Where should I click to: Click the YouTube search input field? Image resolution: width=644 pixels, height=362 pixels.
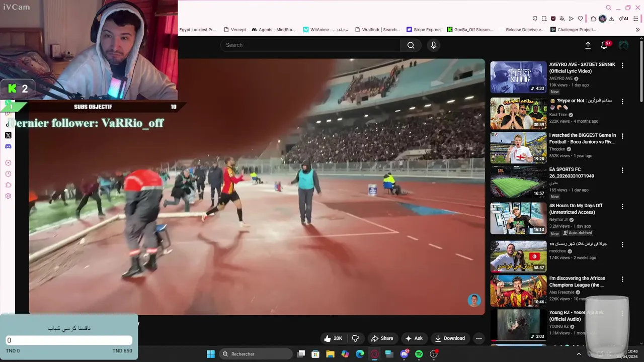click(x=310, y=45)
